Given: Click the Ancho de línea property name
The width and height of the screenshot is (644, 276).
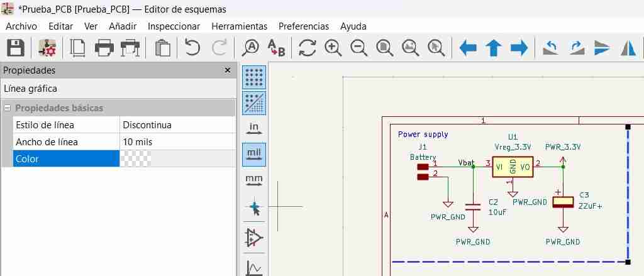Looking at the screenshot, I should pyautogui.click(x=47, y=142).
